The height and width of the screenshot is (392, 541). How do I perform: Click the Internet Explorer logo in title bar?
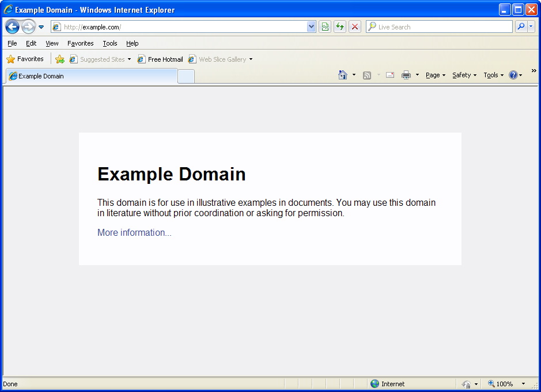tap(8, 9)
